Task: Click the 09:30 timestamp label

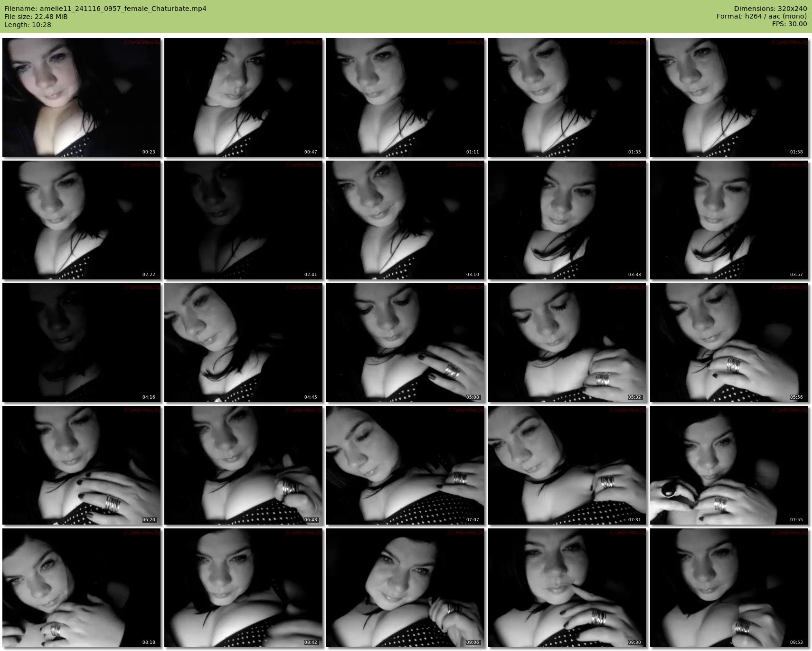Action: click(x=634, y=642)
